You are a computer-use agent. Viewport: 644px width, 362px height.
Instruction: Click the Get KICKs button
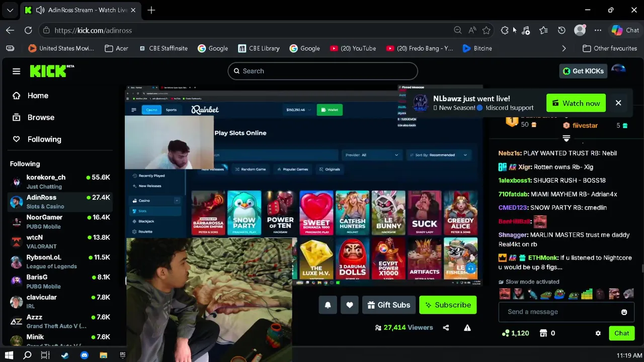click(x=584, y=71)
